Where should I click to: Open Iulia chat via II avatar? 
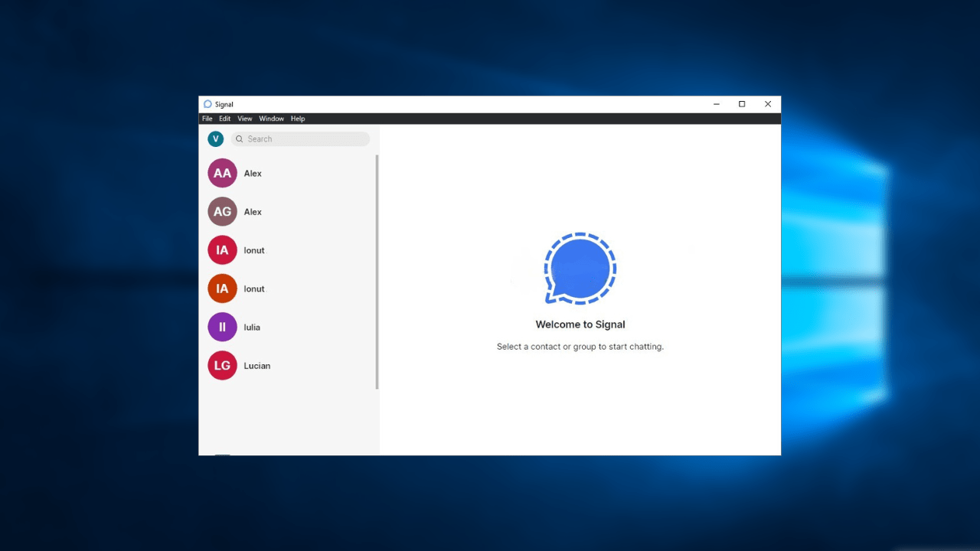coord(222,327)
